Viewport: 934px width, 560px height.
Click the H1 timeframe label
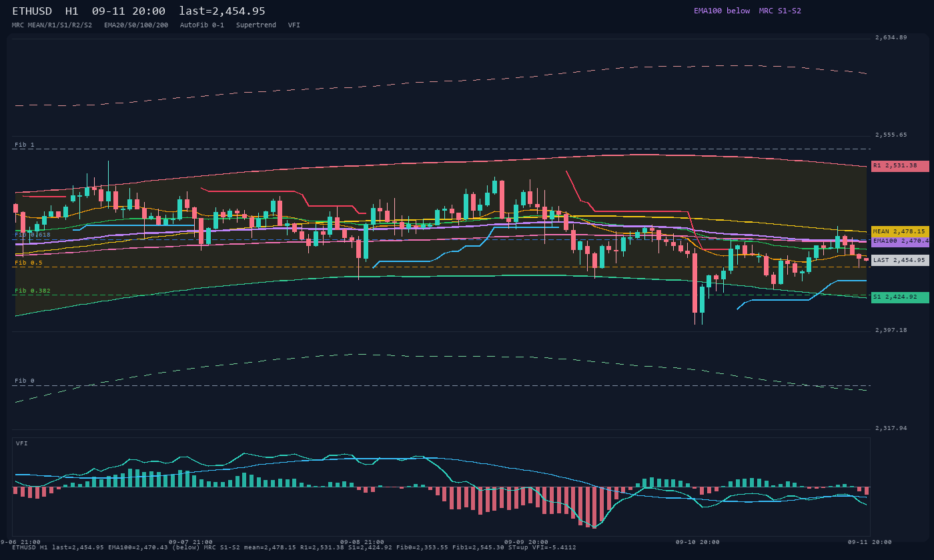coord(72,11)
